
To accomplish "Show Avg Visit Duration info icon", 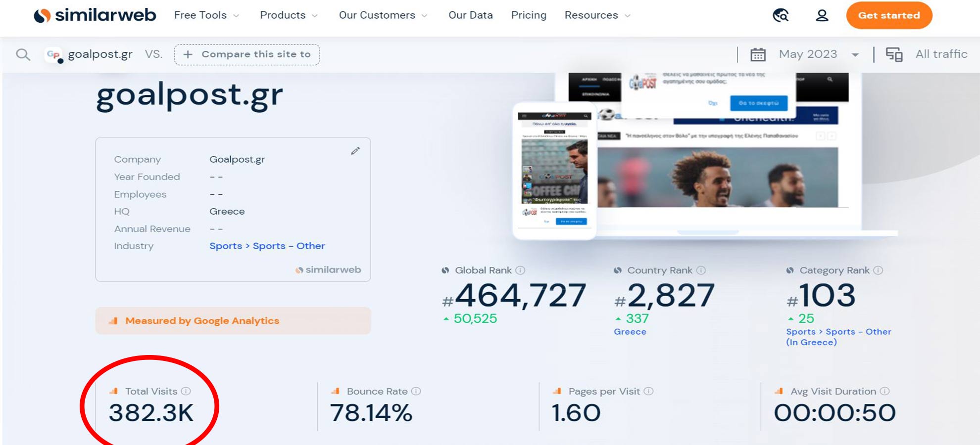I will pos(885,391).
